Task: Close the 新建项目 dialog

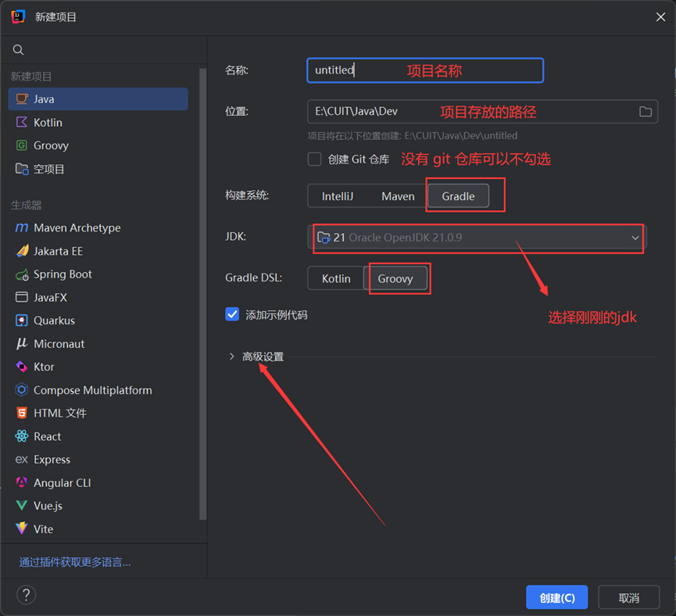Action: coord(660,17)
